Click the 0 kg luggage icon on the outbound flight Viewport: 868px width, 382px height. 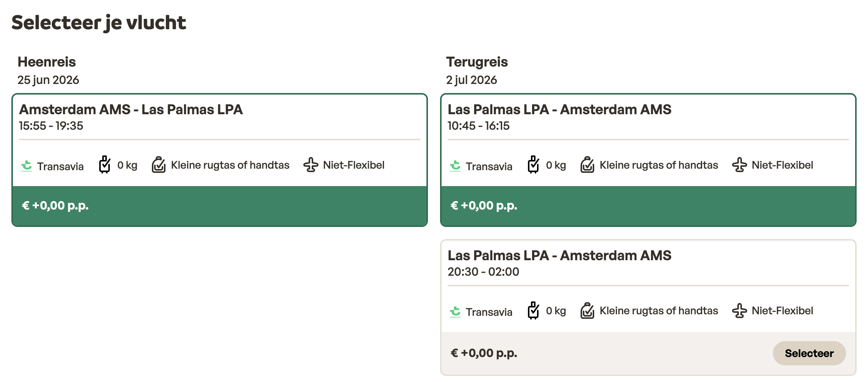pos(105,165)
